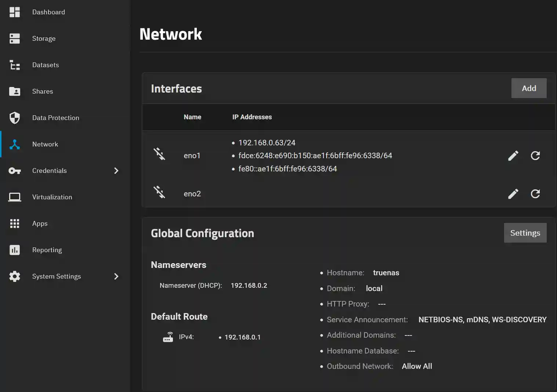
Task: Click the Virtualization monitor icon
Action: pyautogui.click(x=15, y=197)
